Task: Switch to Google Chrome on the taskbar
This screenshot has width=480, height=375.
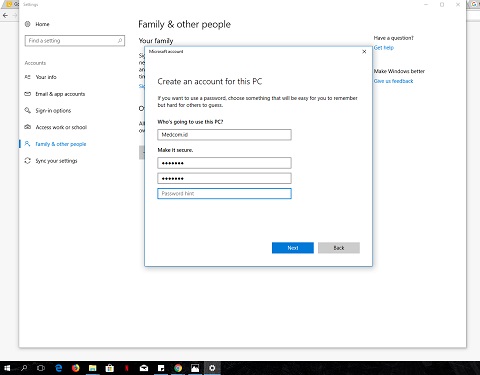Action: pos(178,368)
